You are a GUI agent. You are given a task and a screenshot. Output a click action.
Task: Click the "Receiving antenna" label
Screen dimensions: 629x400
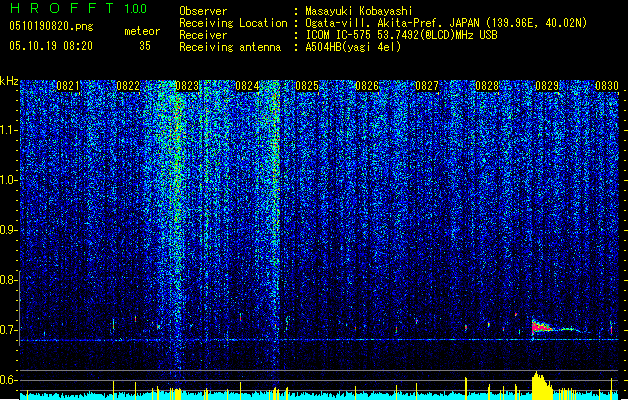[x=230, y=47]
